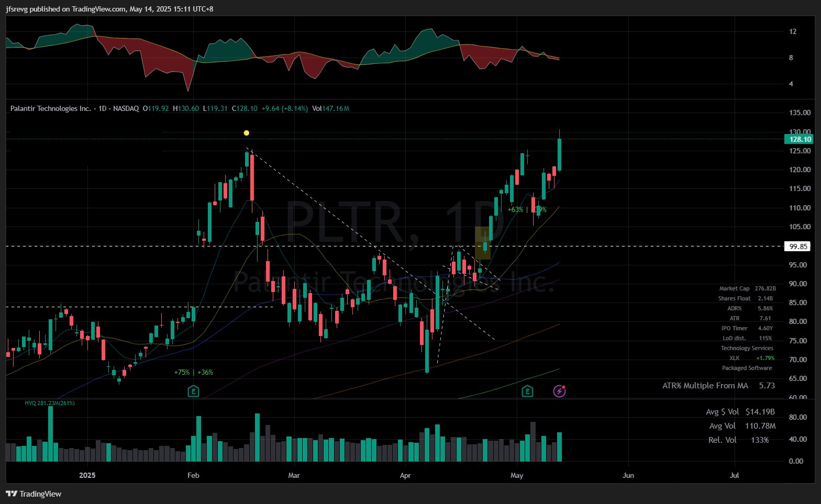821x504 pixels.
Task: Click the high value H130.60
Action: point(186,108)
